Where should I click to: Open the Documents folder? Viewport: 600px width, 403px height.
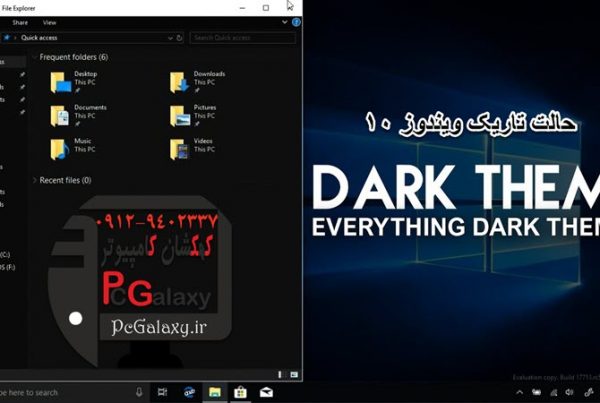[78, 115]
